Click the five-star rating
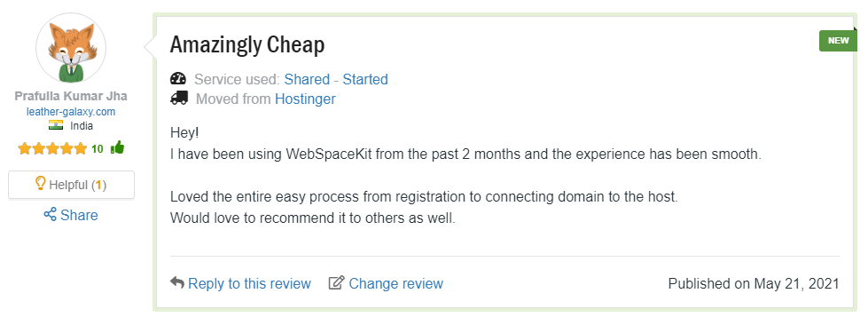The height and width of the screenshot is (325, 868). 52,148
